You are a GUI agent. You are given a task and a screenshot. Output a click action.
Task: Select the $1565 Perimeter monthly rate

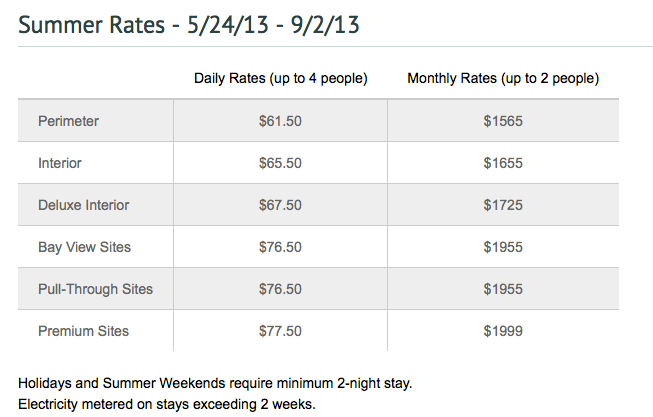tap(503, 121)
